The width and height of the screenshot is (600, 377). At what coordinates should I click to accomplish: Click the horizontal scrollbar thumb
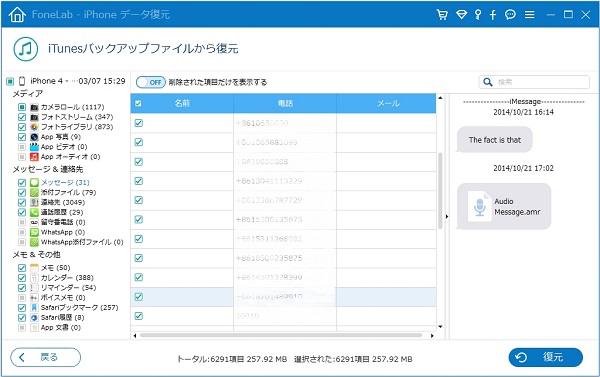(x=281, y=336)
